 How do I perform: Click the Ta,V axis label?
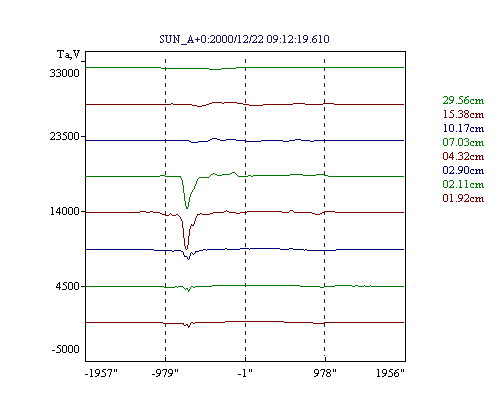(68, 54)
